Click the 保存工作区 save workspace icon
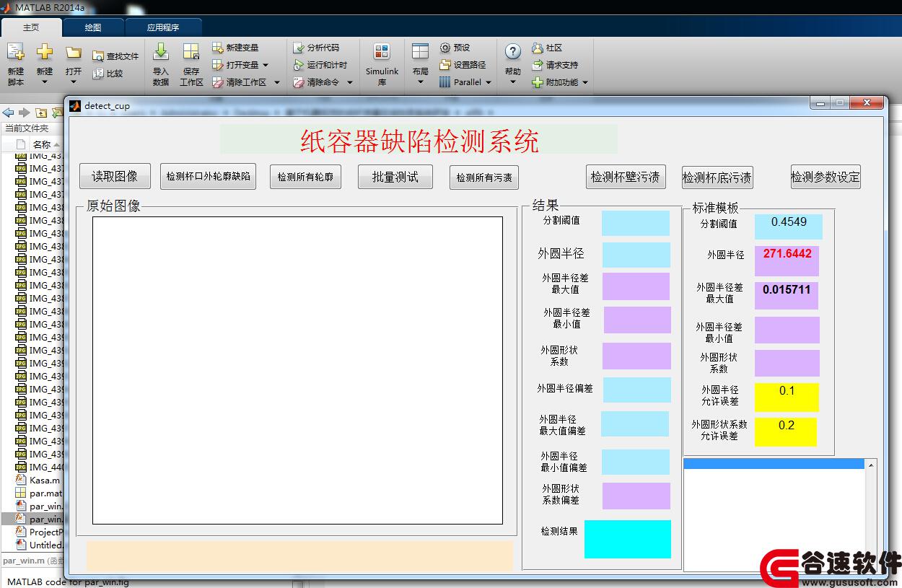 [x=191, y=52]
